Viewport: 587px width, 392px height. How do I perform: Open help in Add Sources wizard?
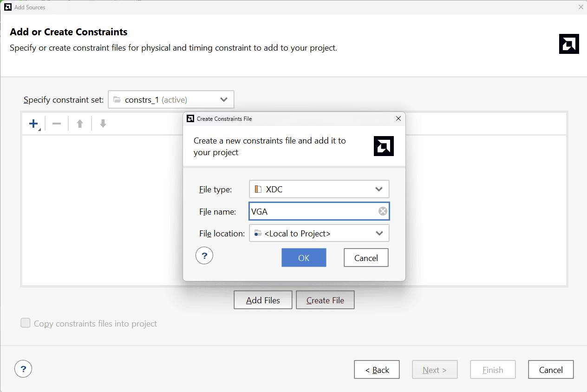pos(23,369)
